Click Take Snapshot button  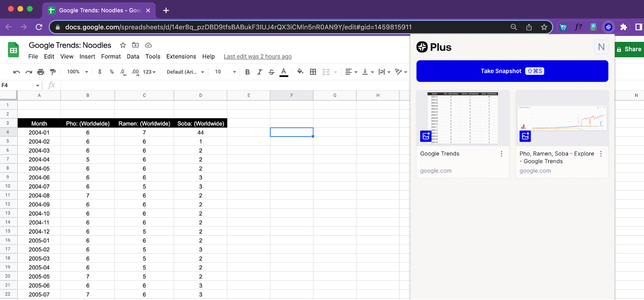(512, 71)
